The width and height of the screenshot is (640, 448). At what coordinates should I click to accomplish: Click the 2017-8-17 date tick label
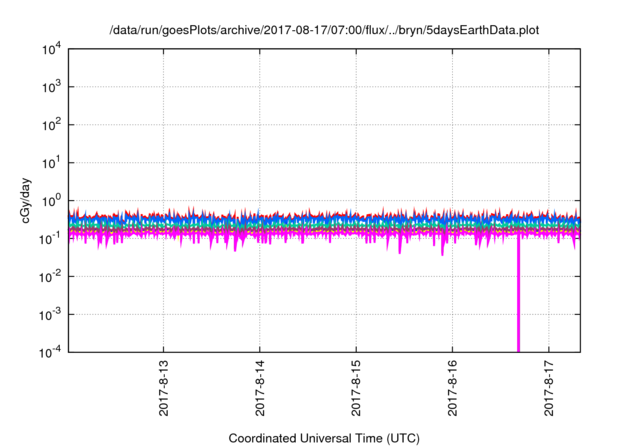549,388
